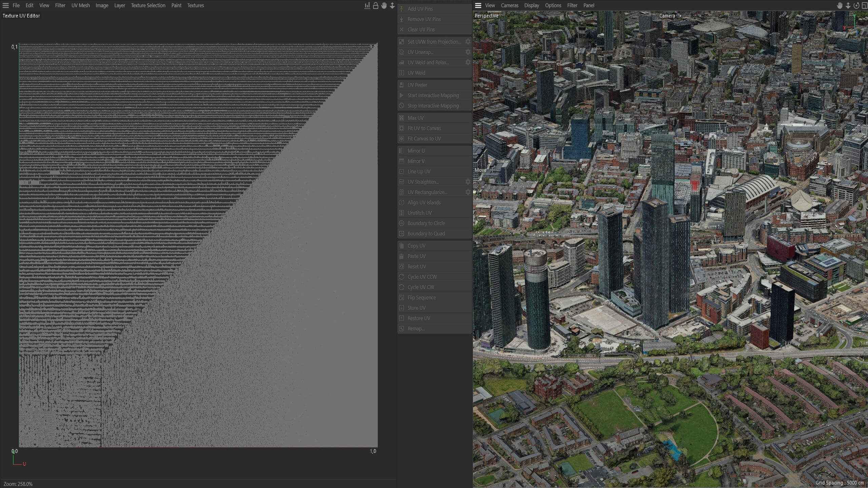
Task: Click the Perspective label in viewport
Action: point(486,16)
